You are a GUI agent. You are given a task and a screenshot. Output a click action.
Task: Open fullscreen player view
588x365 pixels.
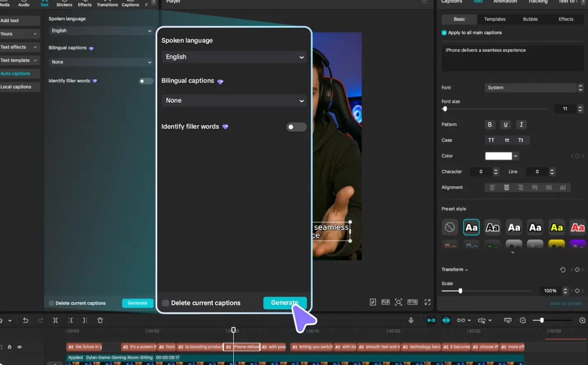(427, 302)
